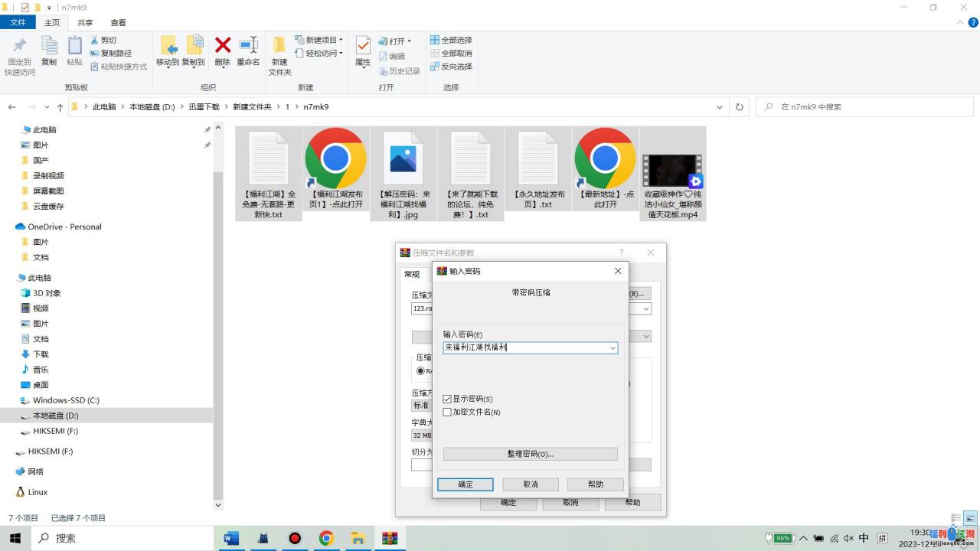Click Pin to Quick Access icon
Image resolution: width=980 pixels, height=551 pixels.
(19, 47)
